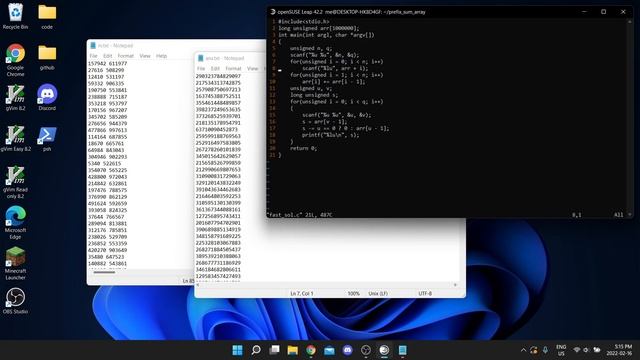Open Format menu in ans.txt Notepad
This screenshot has height=360, width=640.
pyautogui.click(x=233, y=69)
